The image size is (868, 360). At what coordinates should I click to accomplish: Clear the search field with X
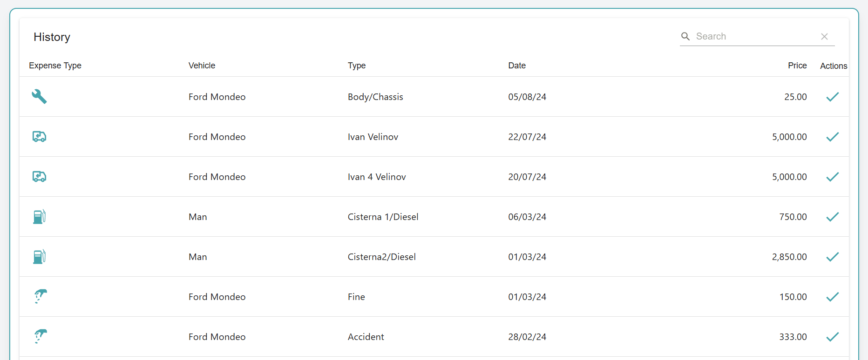(x=824, y=36)
